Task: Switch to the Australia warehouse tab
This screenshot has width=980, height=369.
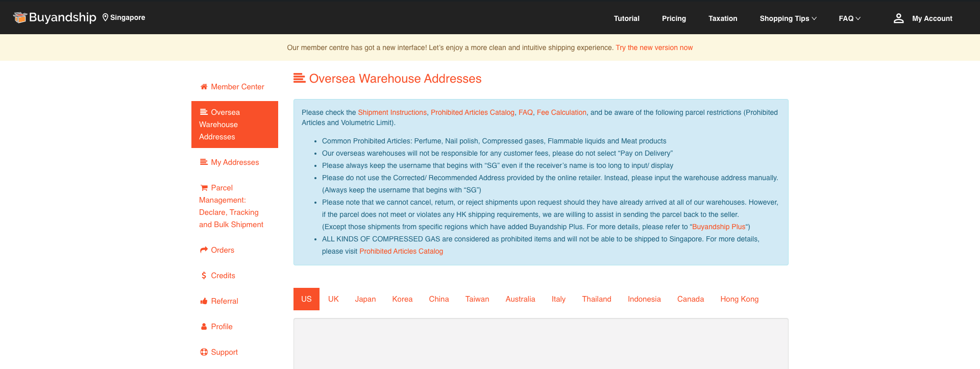Action: 520,299
